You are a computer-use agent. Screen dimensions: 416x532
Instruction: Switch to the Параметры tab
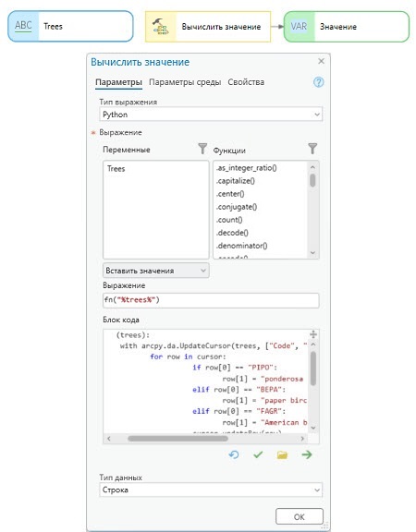118,82
